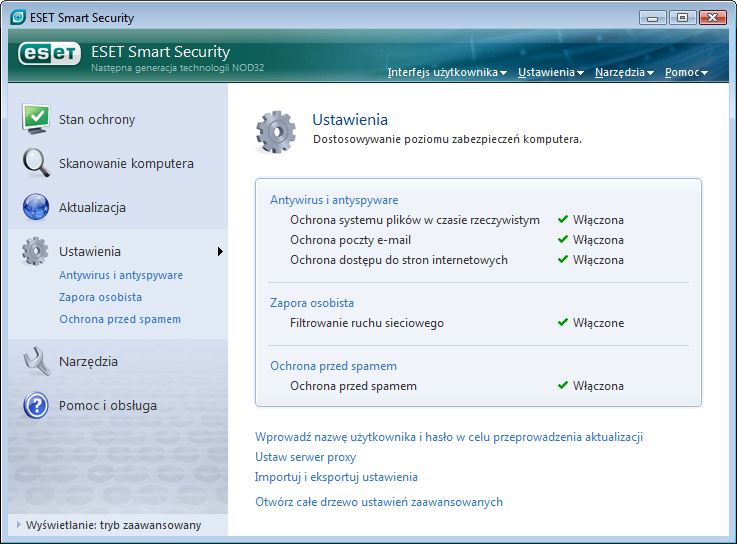Open the Narzędzia dropdown in top menu
737x544 pixels.
624,72
